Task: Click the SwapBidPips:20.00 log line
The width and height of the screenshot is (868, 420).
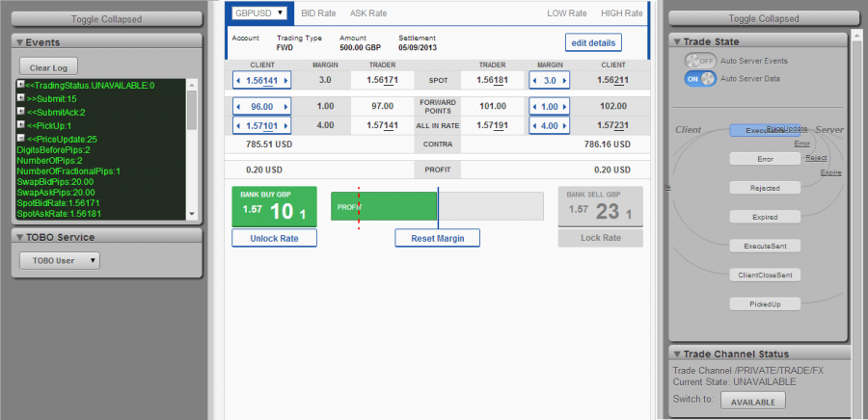Action: (x=55, y=182)
